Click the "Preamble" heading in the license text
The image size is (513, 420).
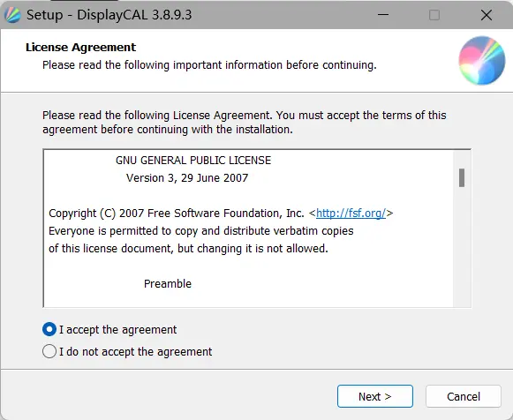168,284
